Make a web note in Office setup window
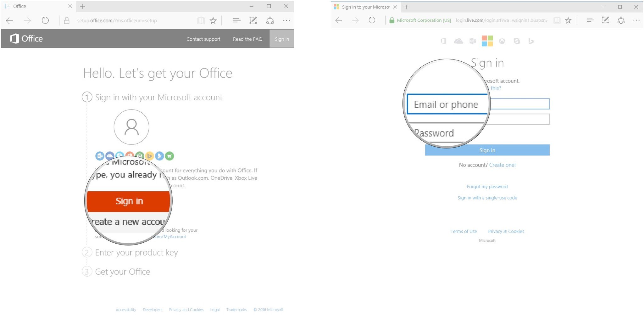The image size is (644, 321). click(x=253, y=20)
